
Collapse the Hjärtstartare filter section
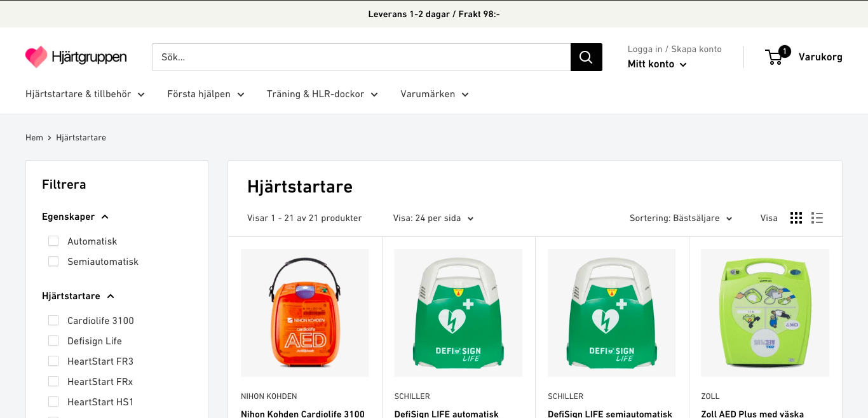tap(78, 296)
